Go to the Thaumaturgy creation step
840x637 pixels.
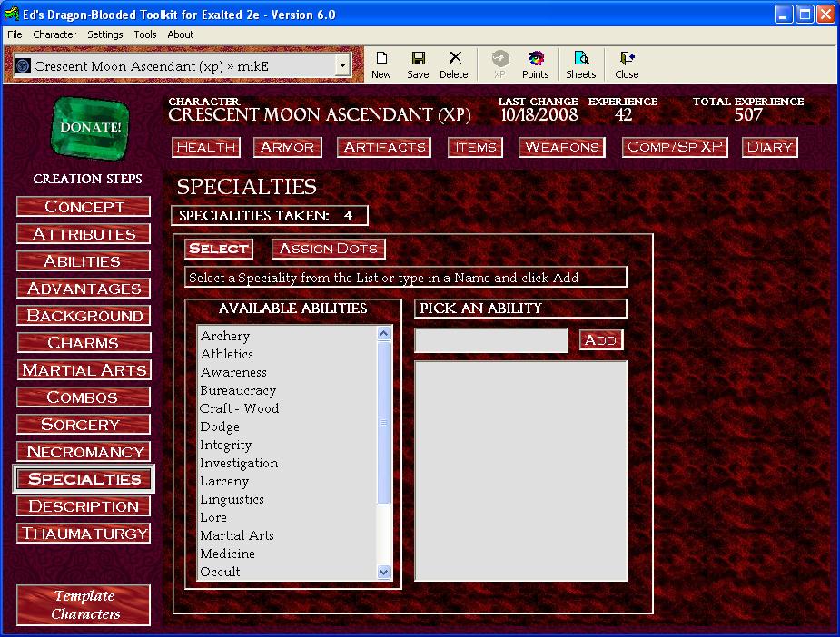(x=84, y=534)
